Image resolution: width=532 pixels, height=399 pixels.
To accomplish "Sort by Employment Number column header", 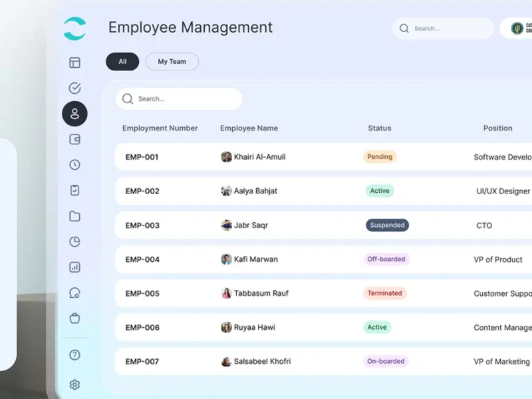I will point(160,128).
